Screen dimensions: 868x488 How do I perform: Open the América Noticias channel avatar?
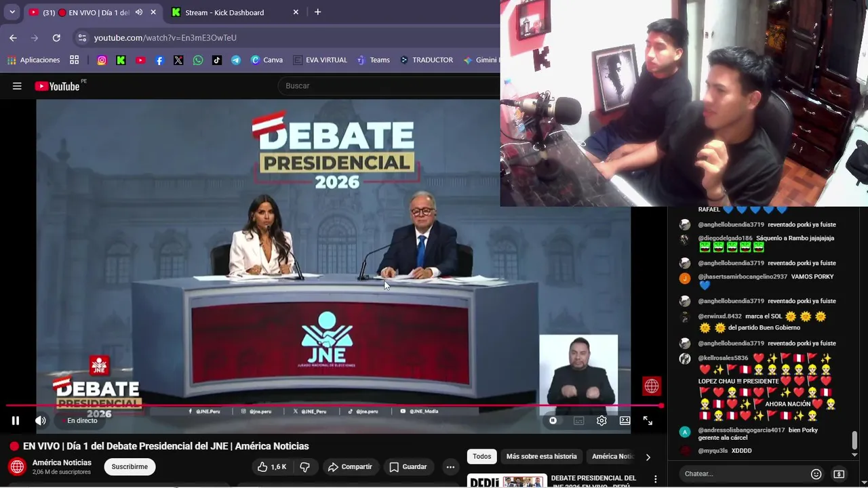(x=17, y=467)
